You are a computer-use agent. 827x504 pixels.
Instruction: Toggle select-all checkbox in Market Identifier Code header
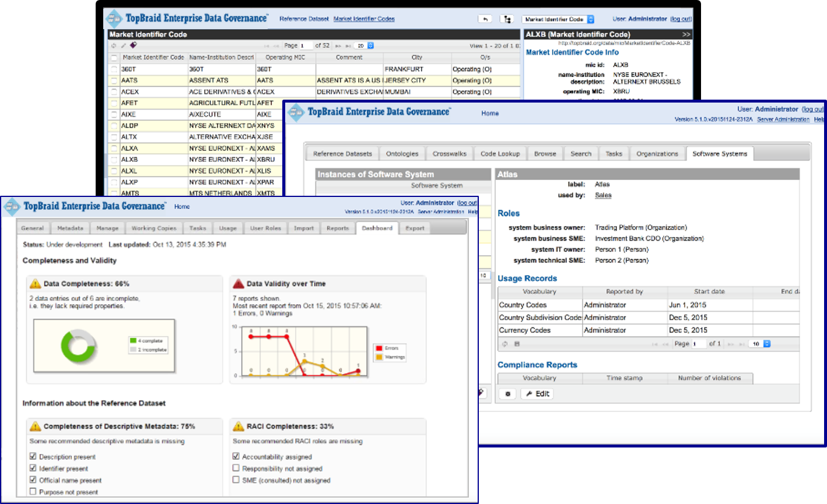coord(114,58)
